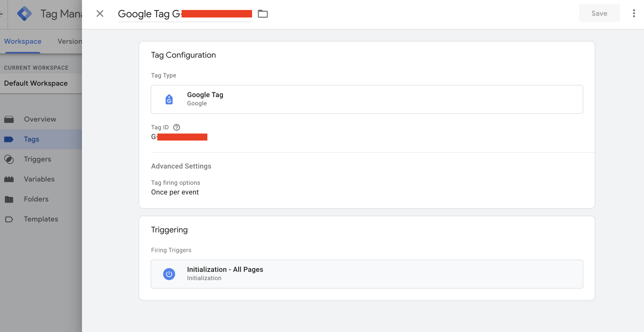Click the Folders icon in sidebar

pos(9,199)
